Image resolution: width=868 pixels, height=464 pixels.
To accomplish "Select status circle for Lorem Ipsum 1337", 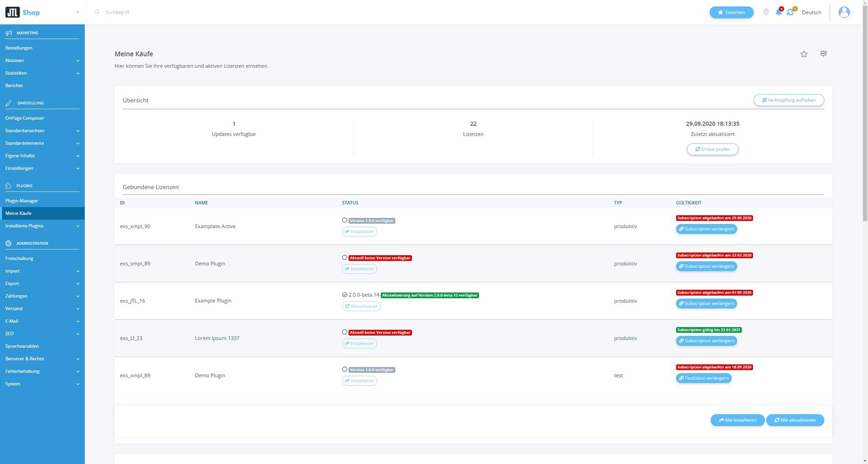I will pos(344,332).
